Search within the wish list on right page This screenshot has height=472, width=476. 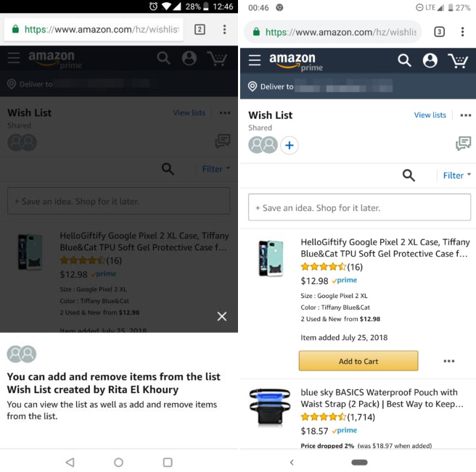tap(409, 175)
